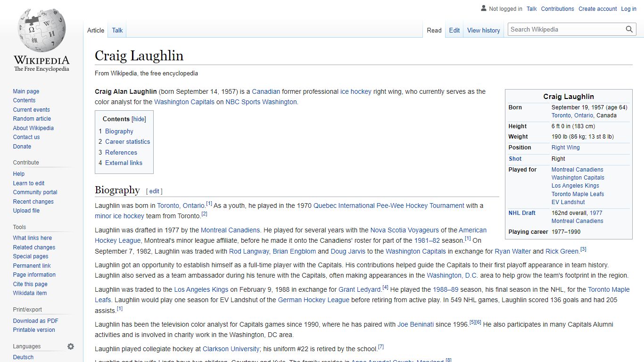This screenshot has width=644, height=362.
Task: Hide the table of contents
Action: click(139, 119)
